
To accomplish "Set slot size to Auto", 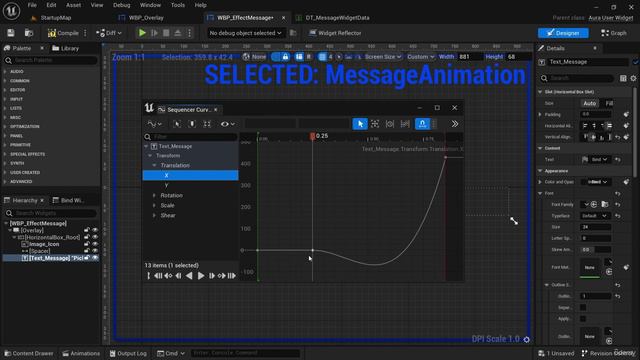I will click(590, 103).
